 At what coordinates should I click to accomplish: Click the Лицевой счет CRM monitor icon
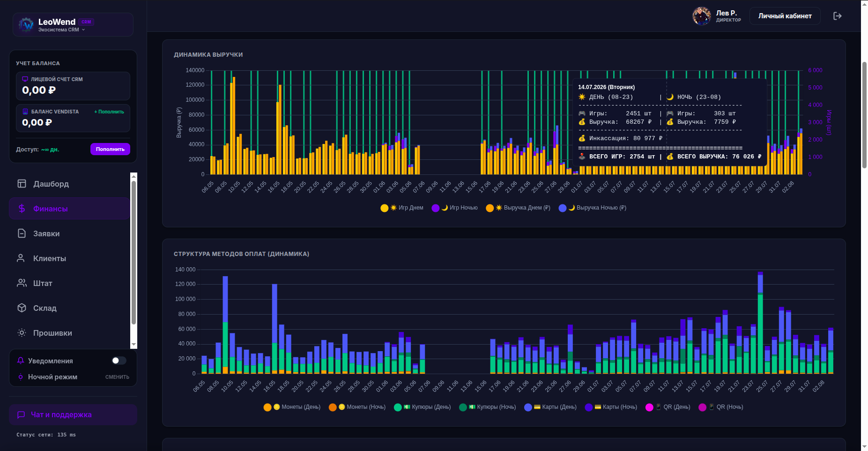[x=25, y=79]
